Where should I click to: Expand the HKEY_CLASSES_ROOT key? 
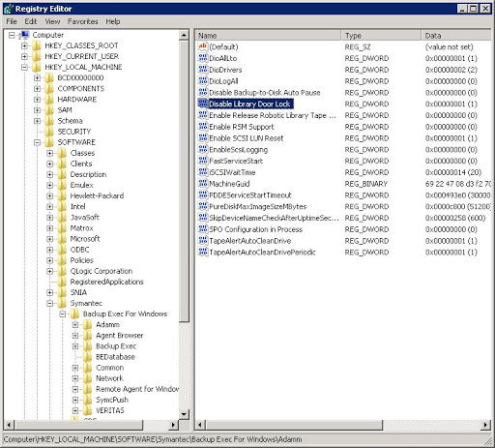pyautogui.click(x=24, y=45)
